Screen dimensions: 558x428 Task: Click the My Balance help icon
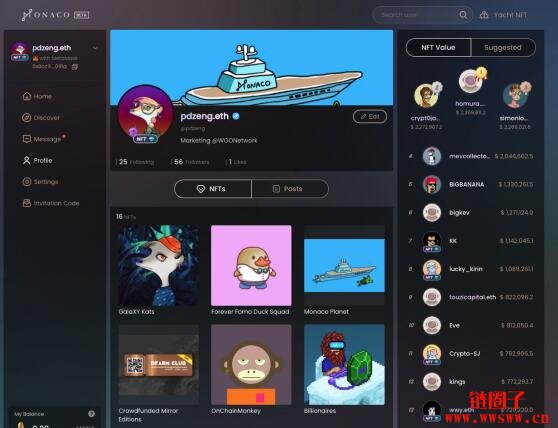point(91,413)
